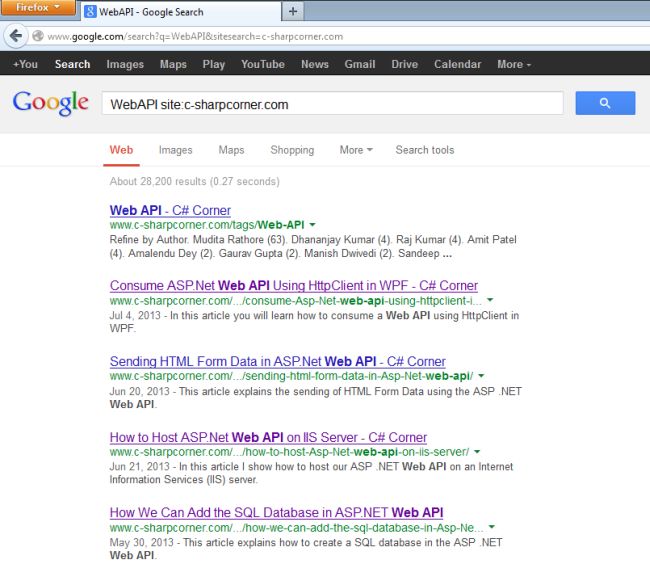Click www.c-sharpcorner.com/tags/Web-API green URL

coord(207,225)
